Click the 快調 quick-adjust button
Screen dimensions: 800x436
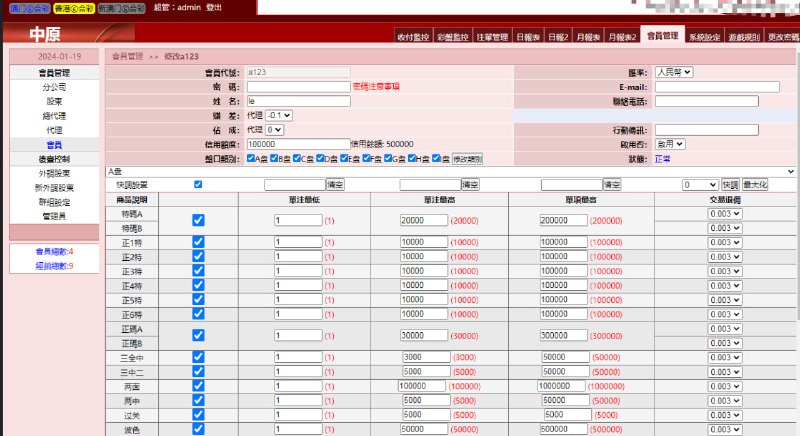point(730,185)
